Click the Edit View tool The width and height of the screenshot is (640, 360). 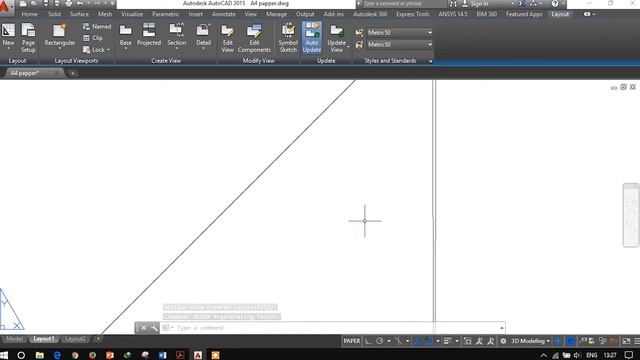point(227,38)
